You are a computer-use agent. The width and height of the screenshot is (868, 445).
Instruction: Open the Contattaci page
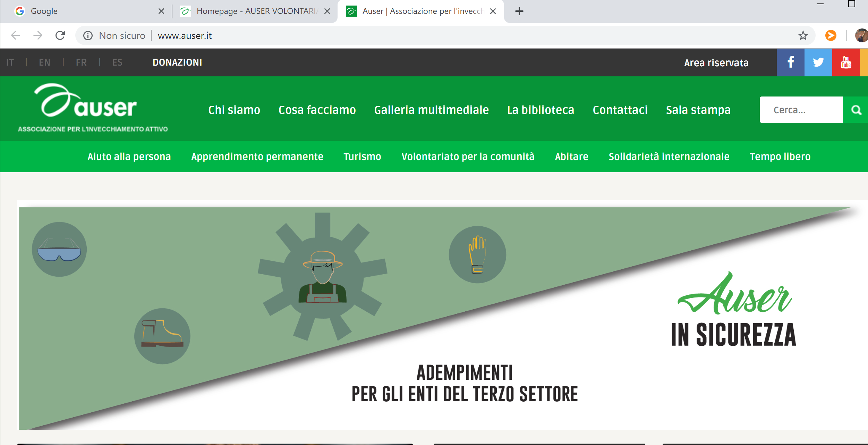point(620,110)
